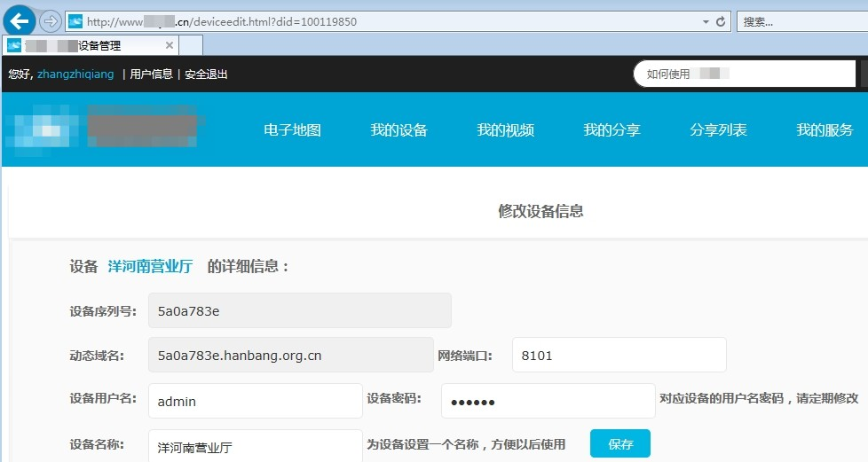This screenshot has height=462, width=868.
Task: Focus the 设备密码 password field
Action: click(x=548, y=402)
